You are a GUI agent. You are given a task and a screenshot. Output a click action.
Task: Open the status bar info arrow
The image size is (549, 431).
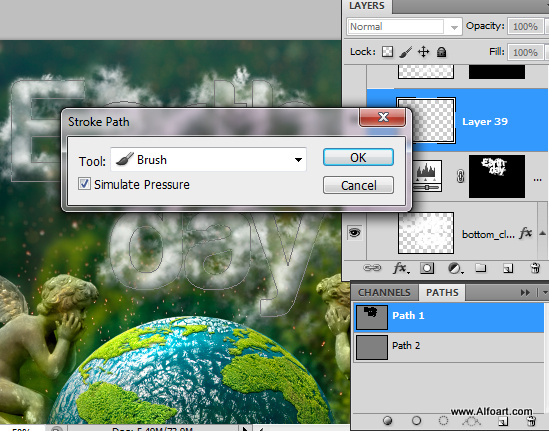tap(245, 428)
